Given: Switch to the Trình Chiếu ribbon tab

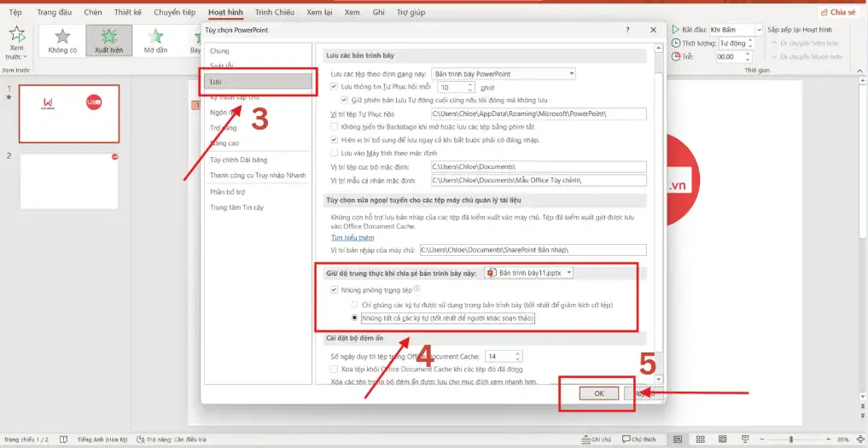Looking at the screenshot, I should 275,12.
